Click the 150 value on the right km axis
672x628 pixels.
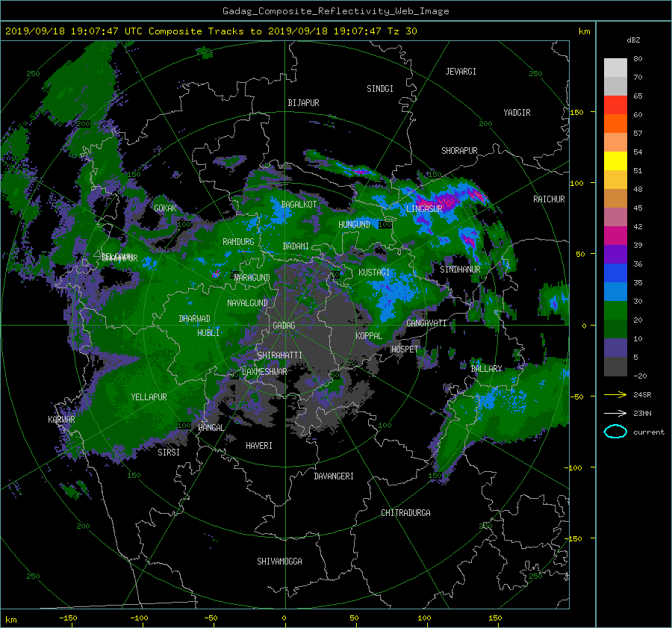point(577,112)
